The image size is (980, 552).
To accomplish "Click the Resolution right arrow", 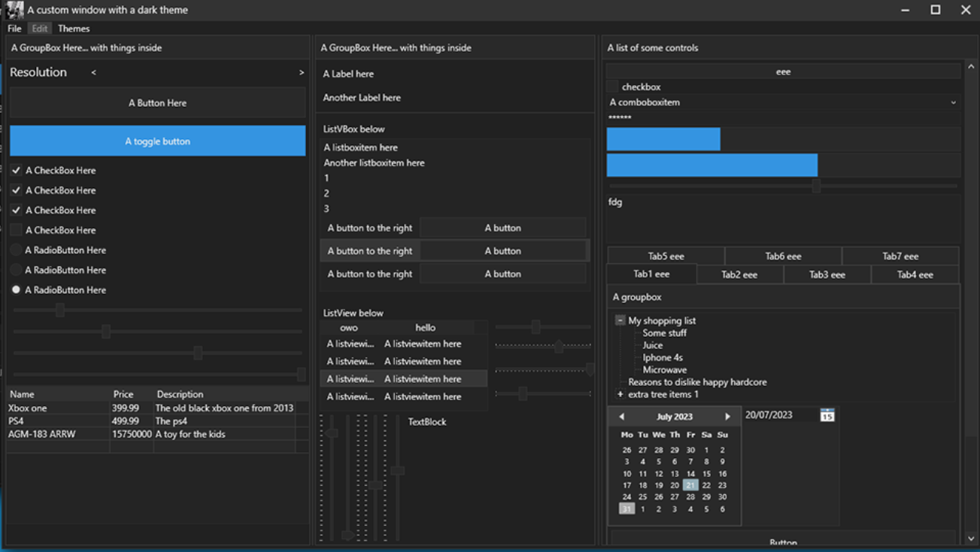I will pyautogui.click(x=302, y=73).
